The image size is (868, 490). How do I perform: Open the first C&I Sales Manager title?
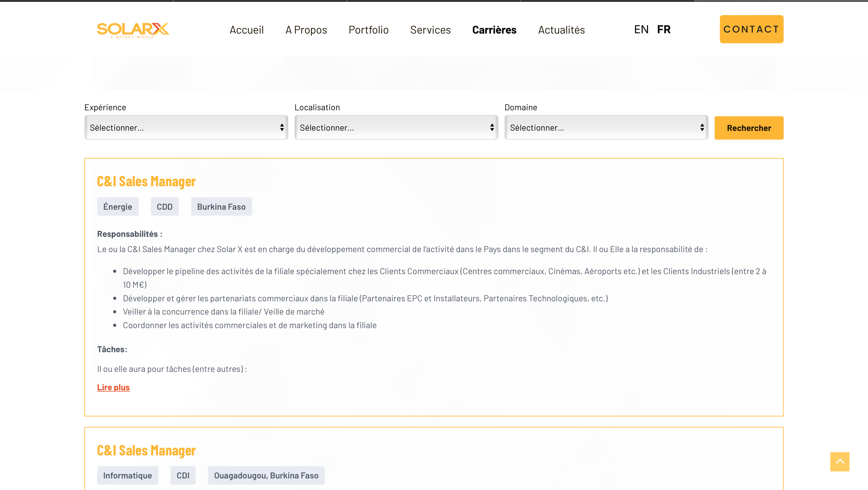pos(146,182)
